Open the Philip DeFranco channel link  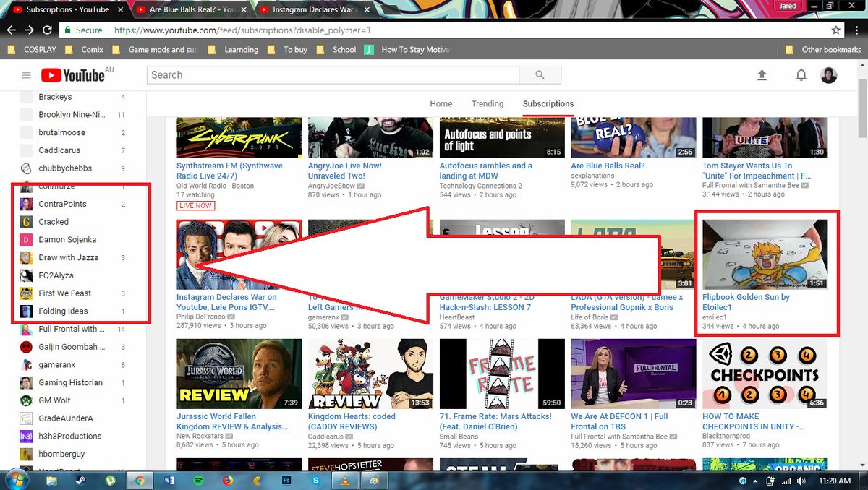[x=201, y=317]
